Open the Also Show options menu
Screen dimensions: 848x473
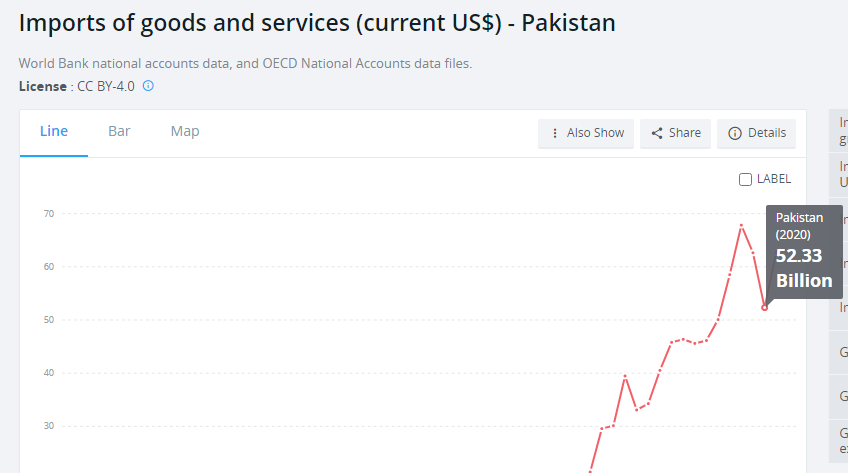click(586, 133)
